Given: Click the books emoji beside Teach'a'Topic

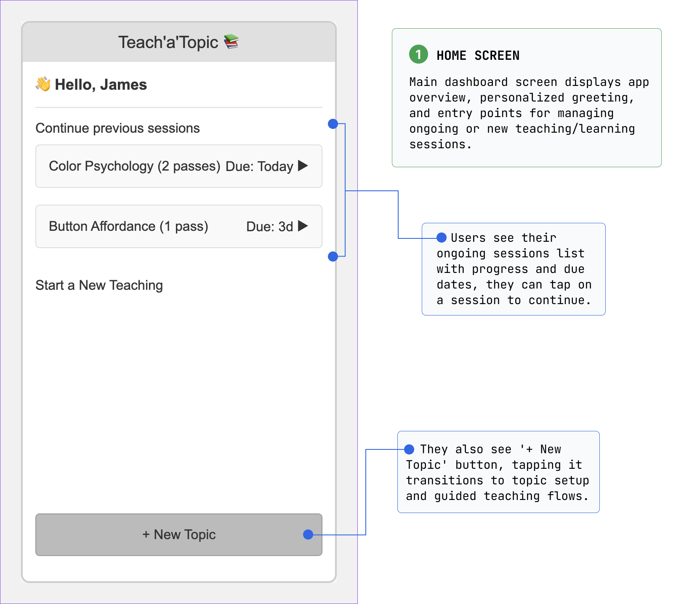Looking at the screenshot, I should tap(231, 42).
